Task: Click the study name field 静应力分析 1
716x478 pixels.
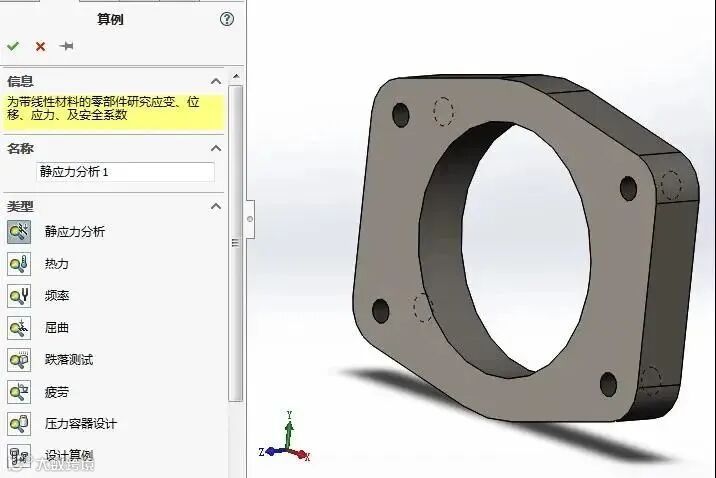Action: point(125,172)
